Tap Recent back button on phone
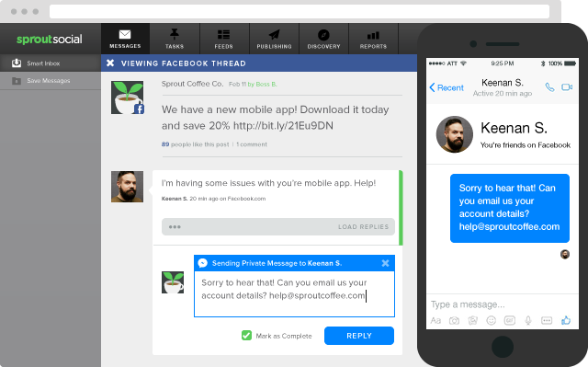588x367 pixels. pyautogui.click(x=447, y=87)
